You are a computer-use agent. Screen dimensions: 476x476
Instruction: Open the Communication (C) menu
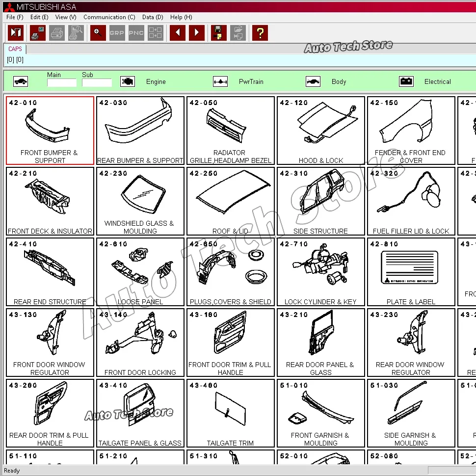pyautogui.click(x=109, y=17)
